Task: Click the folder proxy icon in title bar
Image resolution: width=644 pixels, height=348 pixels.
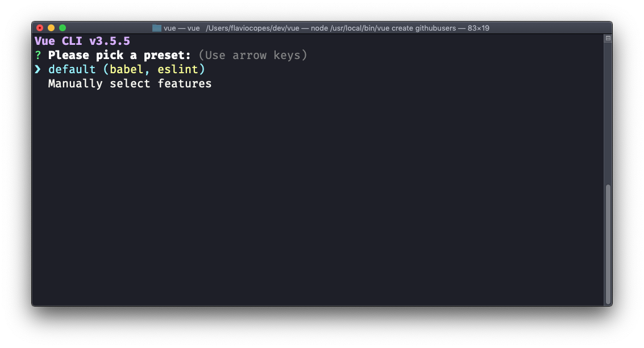Action: [x=156, y=28]
